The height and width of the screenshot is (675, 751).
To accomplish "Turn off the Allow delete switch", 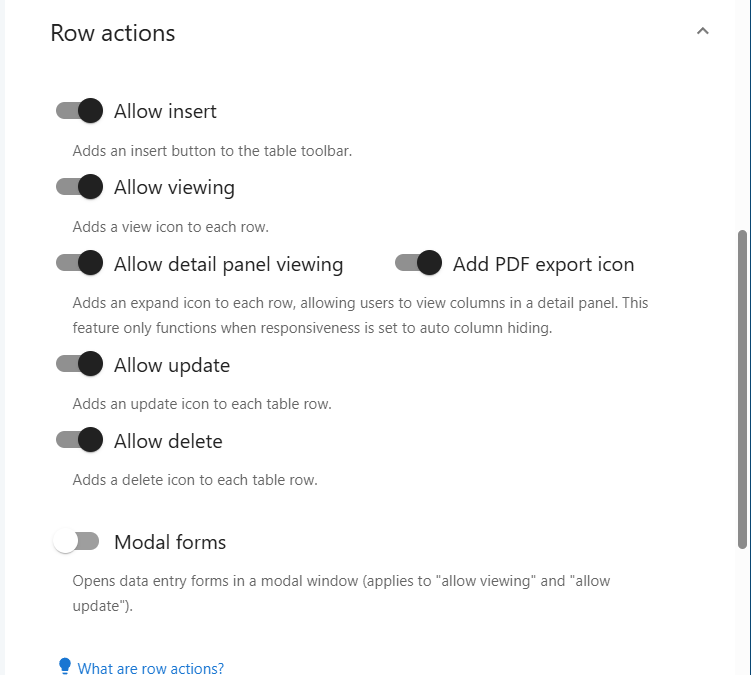I will 79,440.
